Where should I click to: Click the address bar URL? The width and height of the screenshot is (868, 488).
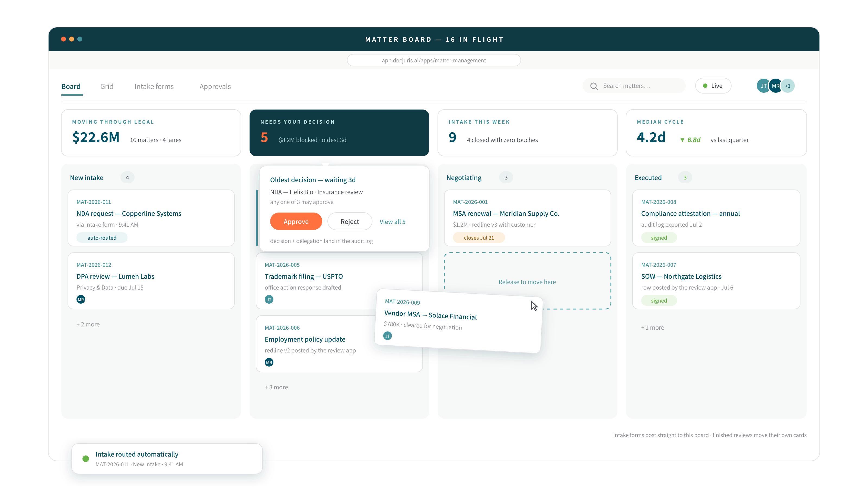[434, 60]
